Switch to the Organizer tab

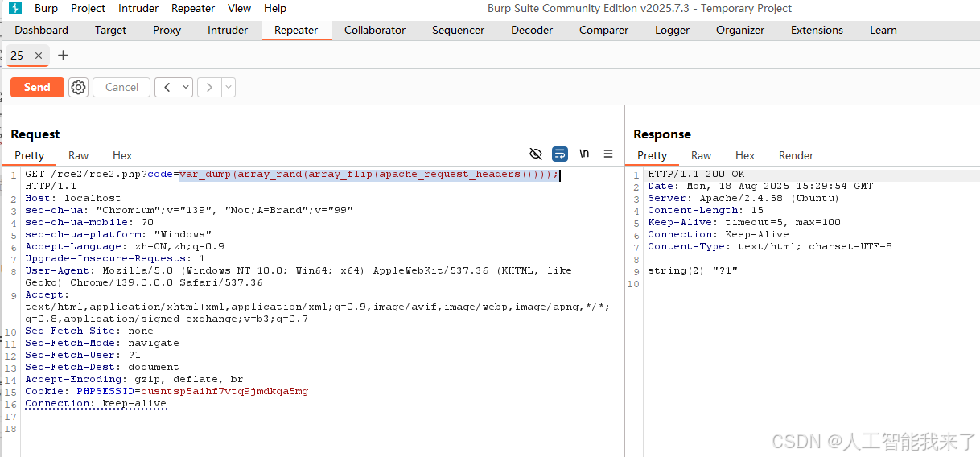click(x=740, y=30)
